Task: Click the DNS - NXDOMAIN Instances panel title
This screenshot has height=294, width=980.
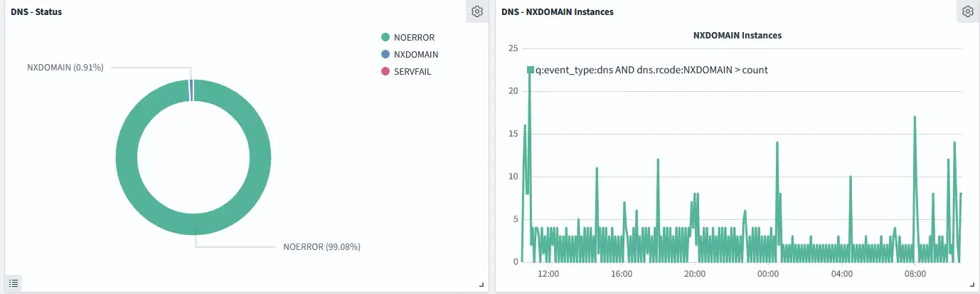Action: tap(558, 11)
